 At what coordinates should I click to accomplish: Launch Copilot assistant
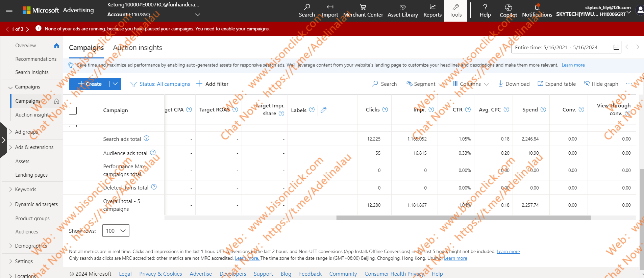click(508, 10)
